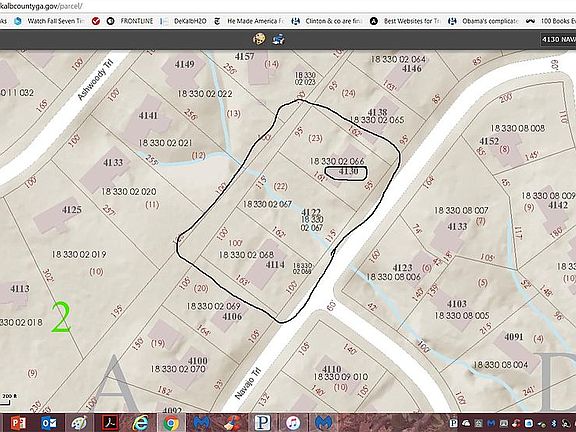Click parcel ID 18 330 08 004
The image size is (576, 432).
pos(500,364)
